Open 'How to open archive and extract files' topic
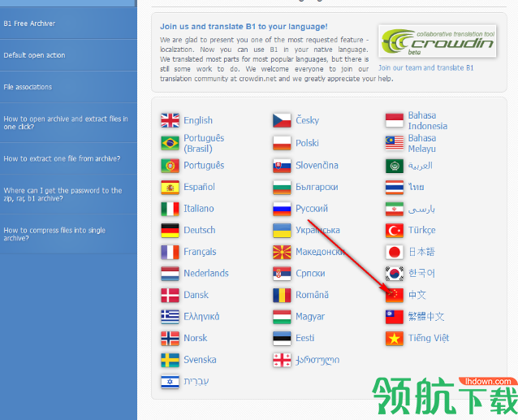This screenshot has width=518, height=420. tap(68, 123)
